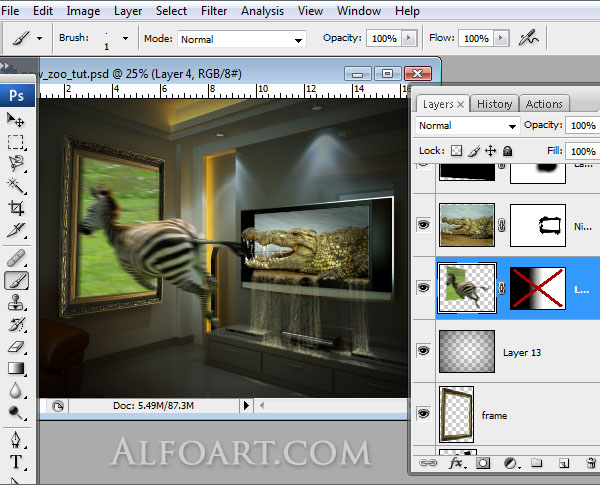
Task: Hide the crocodile layer visibility eye
Action: point(423,225)
